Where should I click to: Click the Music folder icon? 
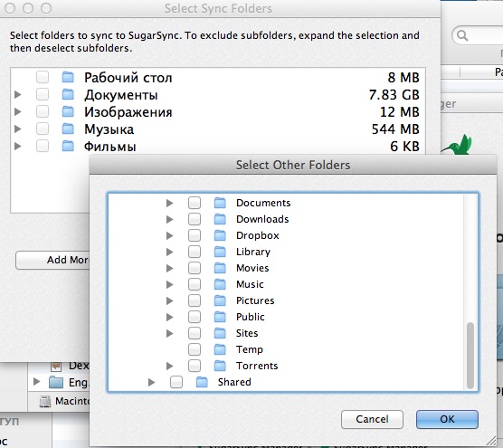(220, 284)
